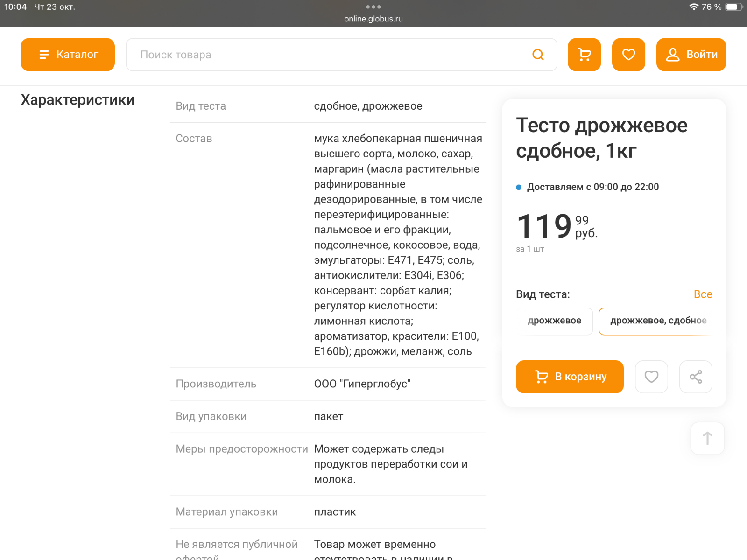
Task: Click the Войти login button
Action: 691,55
